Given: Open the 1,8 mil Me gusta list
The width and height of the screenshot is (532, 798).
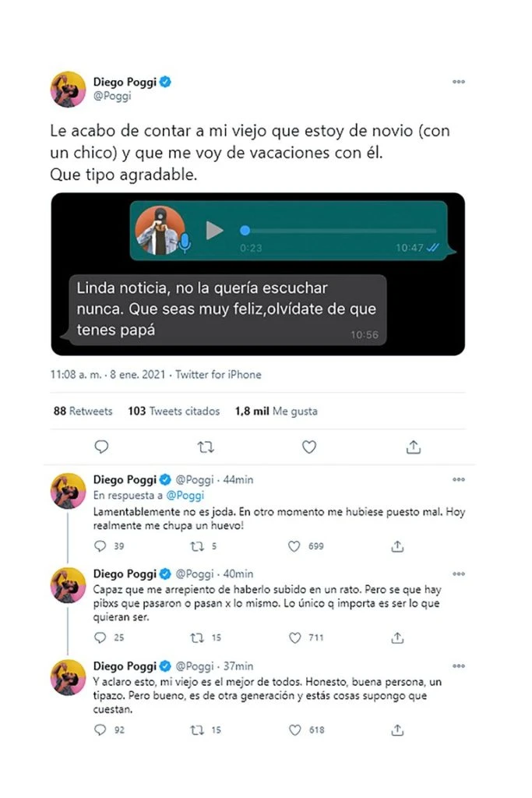Looking at the screenshot, I should pyautogui.click(x=276, y=411).
